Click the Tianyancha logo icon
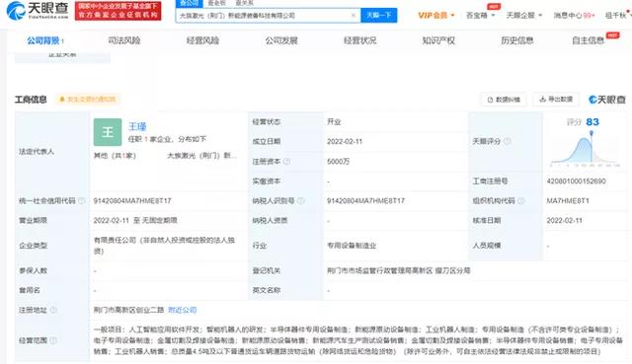632x364 pixels. (x=16, y=11)
